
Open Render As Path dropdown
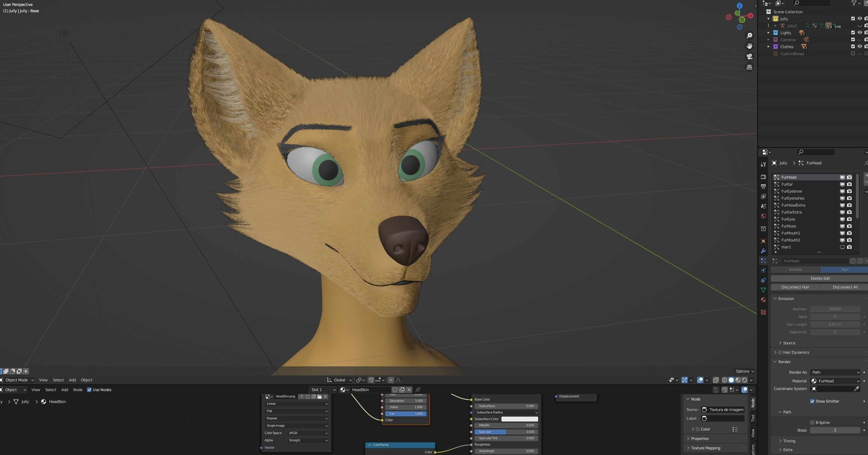[835, 372]
